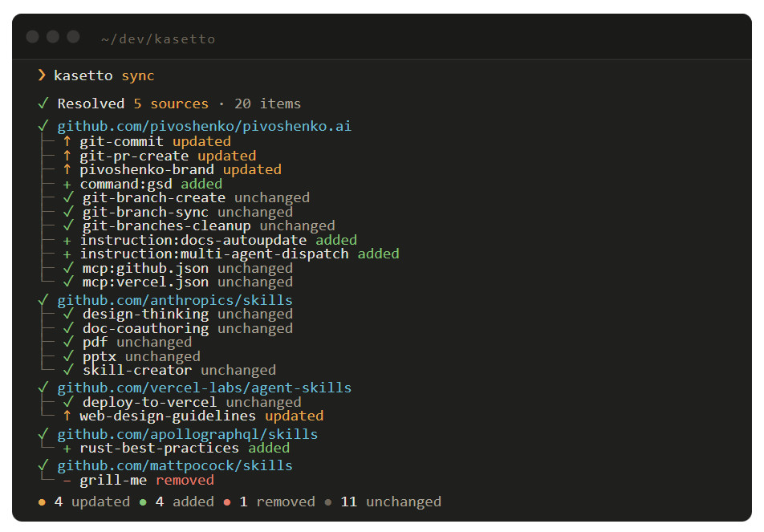Click the pivoshenko-brand row name
Screen dimensions: 764x532
147,169
